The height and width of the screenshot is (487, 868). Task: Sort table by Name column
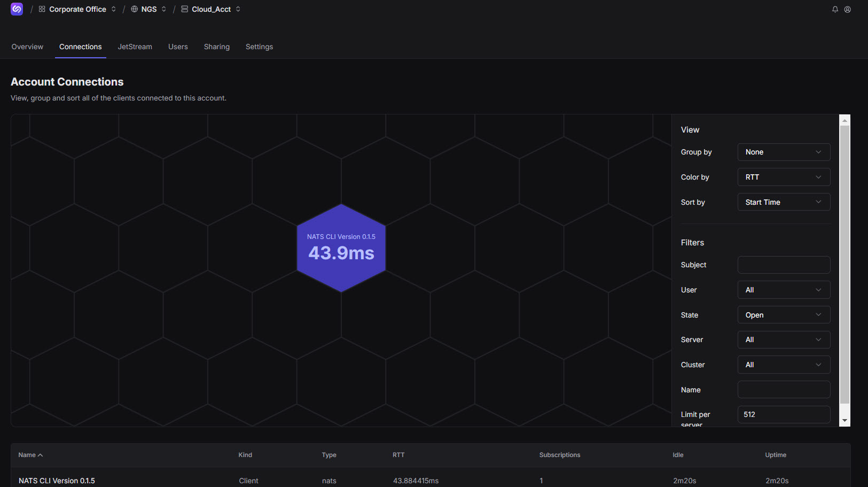click(30, 455)
